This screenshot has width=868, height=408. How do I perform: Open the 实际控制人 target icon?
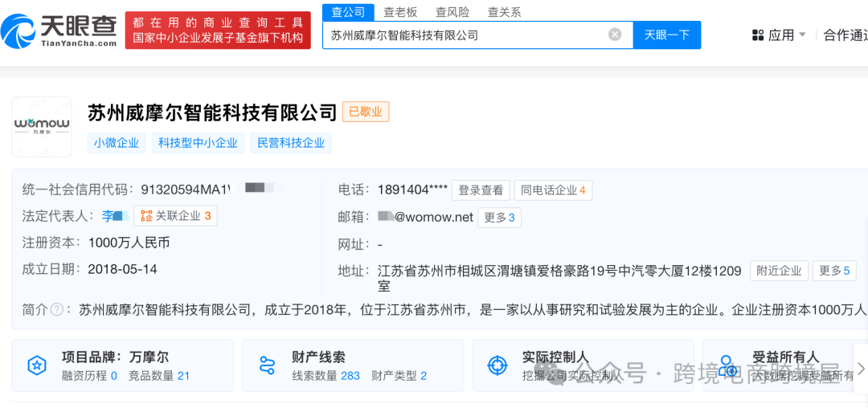[x=497, y=365]
